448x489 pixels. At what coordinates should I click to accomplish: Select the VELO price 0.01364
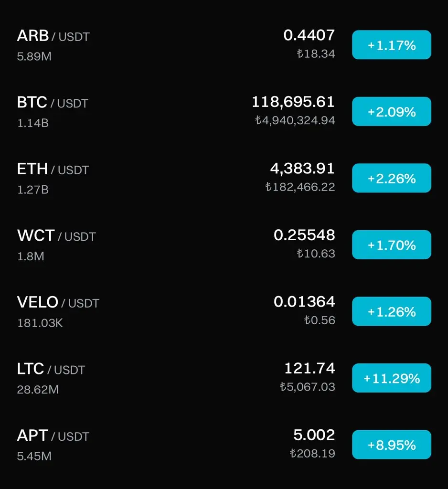point(304,302)
